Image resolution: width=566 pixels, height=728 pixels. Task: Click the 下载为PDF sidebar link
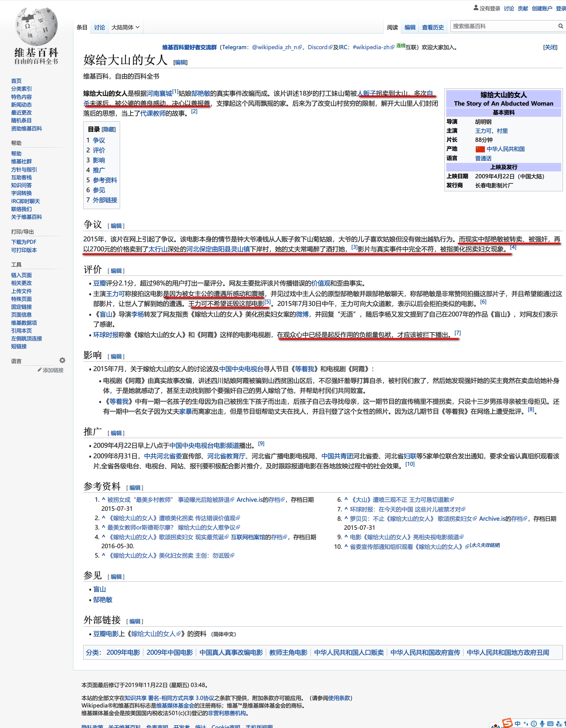pos(24,242)
